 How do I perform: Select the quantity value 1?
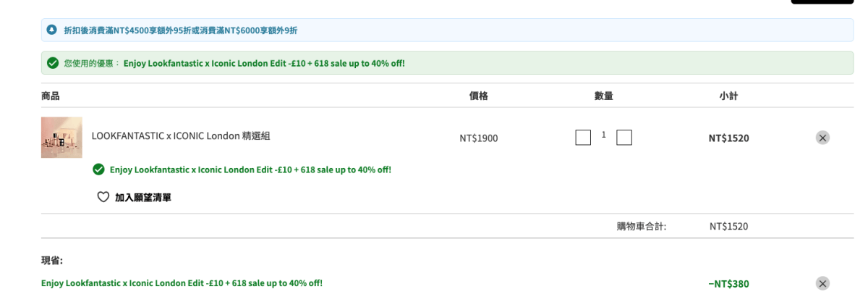(x=603, y=135)
